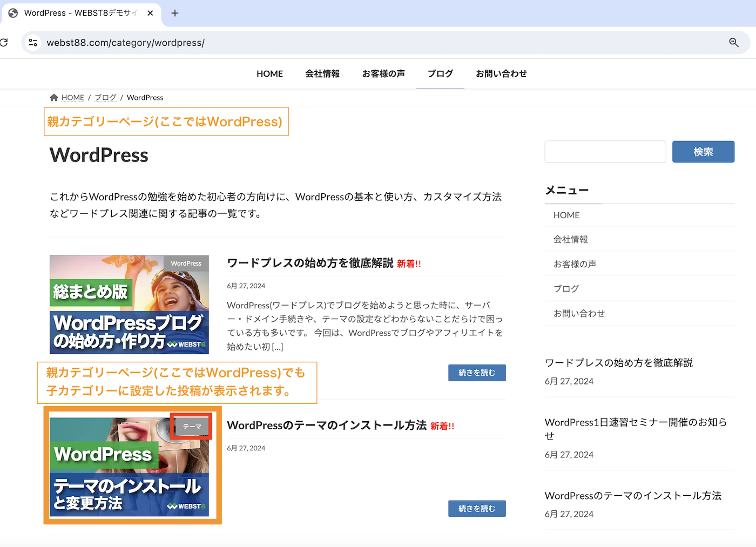
Task: Open 会社情報 in sidebar メニュー
Action: click(639, 239)
